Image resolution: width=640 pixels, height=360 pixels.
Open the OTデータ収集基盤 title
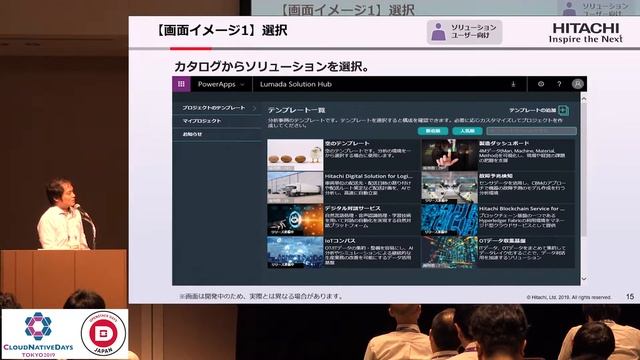(502, 241)
